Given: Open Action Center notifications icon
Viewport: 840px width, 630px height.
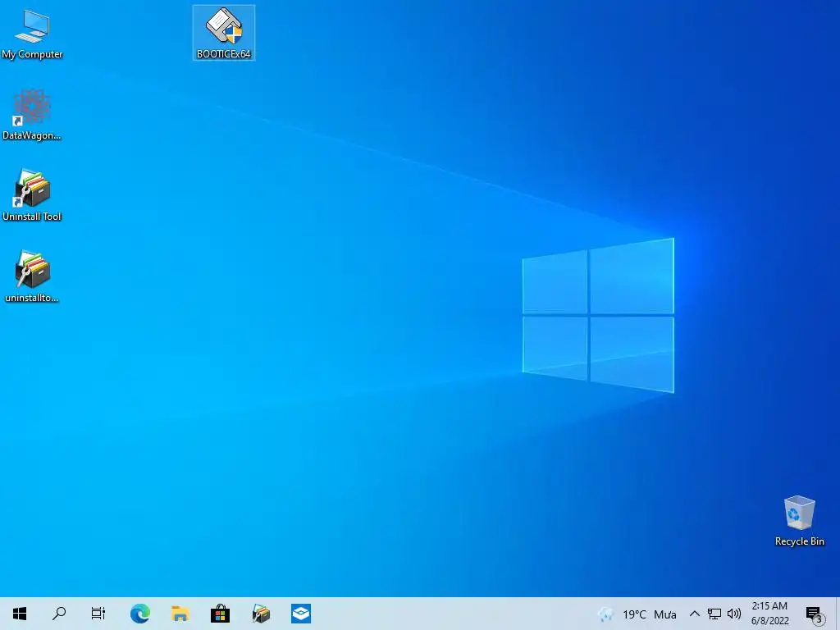Looking at the screenshot, I should [815, 614].
